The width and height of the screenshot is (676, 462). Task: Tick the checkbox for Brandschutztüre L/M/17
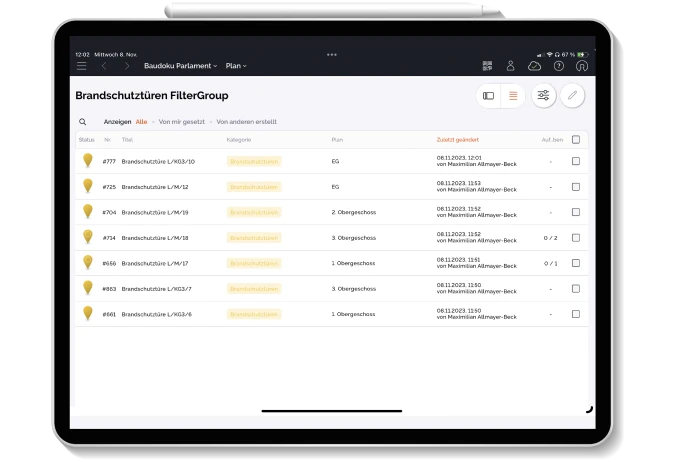click(575, 263)
